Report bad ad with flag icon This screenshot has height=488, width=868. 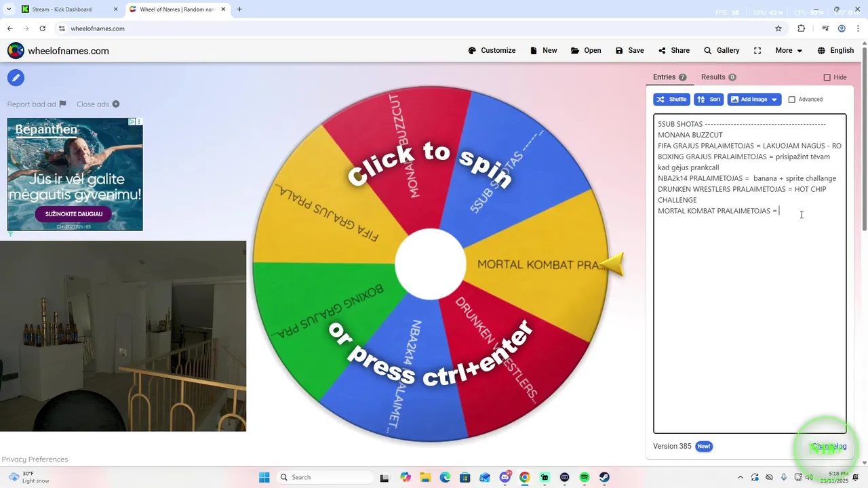62,104
